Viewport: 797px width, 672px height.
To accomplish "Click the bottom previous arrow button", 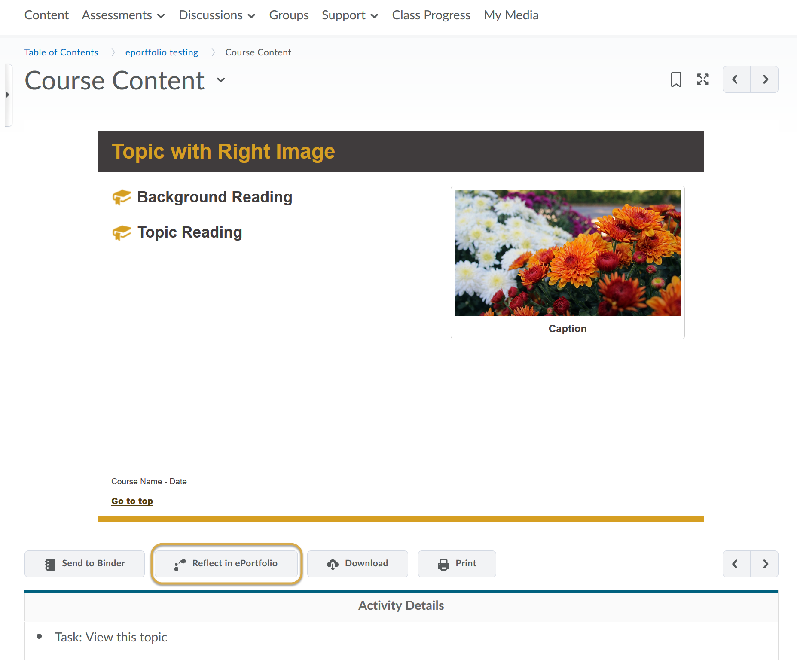I will coord(736,564).
